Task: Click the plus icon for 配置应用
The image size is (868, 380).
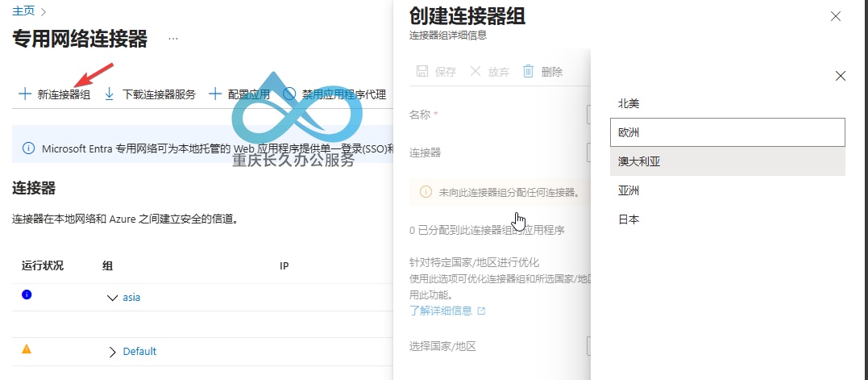Action: [215, 94]
